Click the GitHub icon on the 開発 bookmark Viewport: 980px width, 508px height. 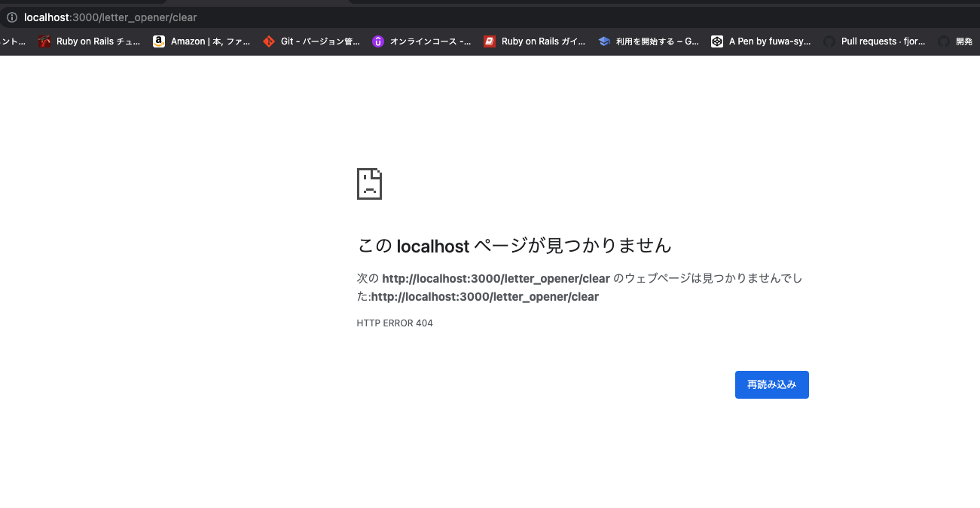943,41
